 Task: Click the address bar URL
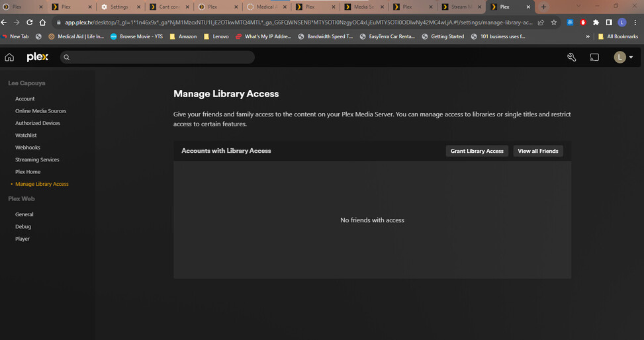[x=299, y=22]
